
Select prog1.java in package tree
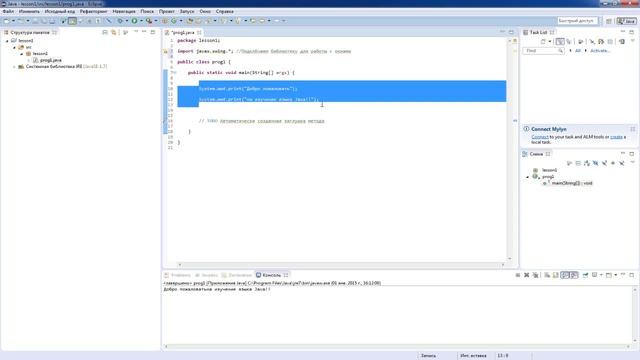point(51,60)
